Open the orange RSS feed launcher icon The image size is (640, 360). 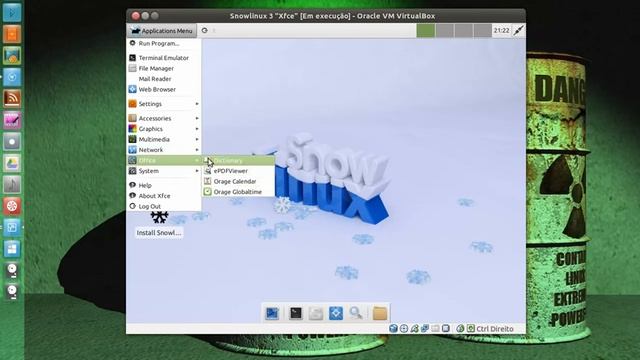(12, 98)
